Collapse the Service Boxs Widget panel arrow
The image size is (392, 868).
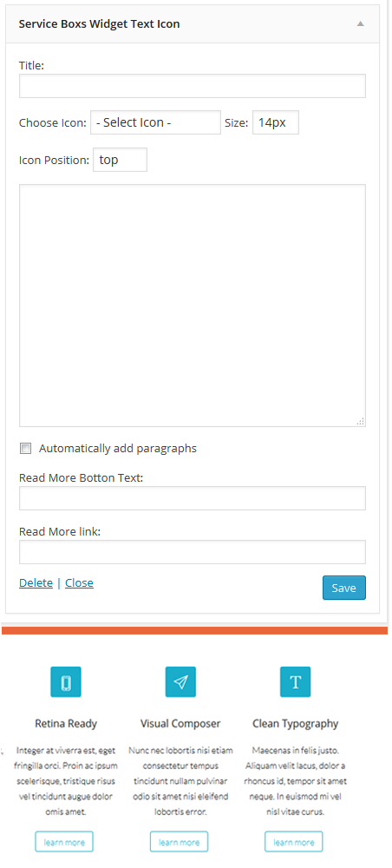point(361,23)
